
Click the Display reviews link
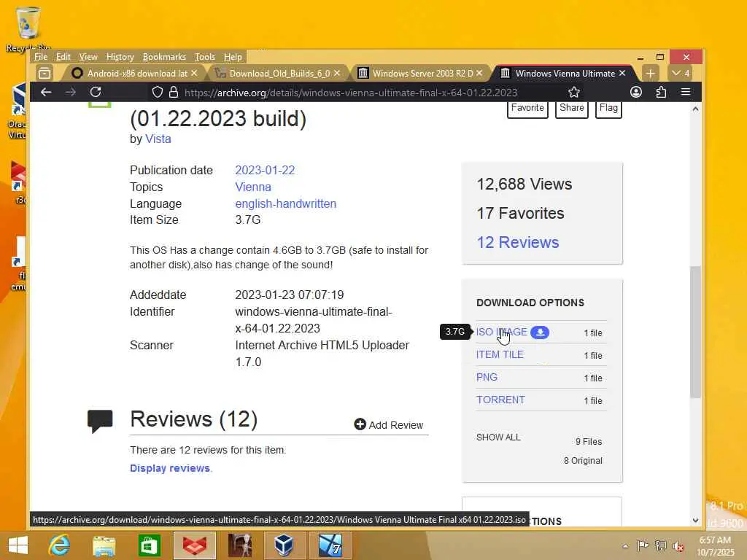coord(169,468)
